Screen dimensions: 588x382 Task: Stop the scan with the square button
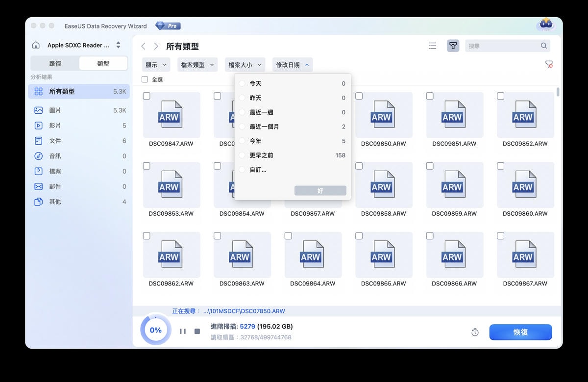[197, 331]
